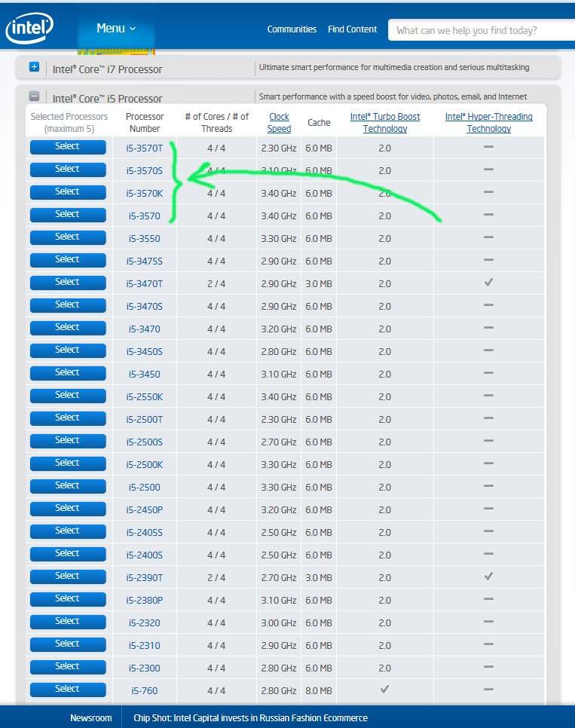Open the Menu dropdown
Screen dimensions: 575x728
click(x=116, y=29)
